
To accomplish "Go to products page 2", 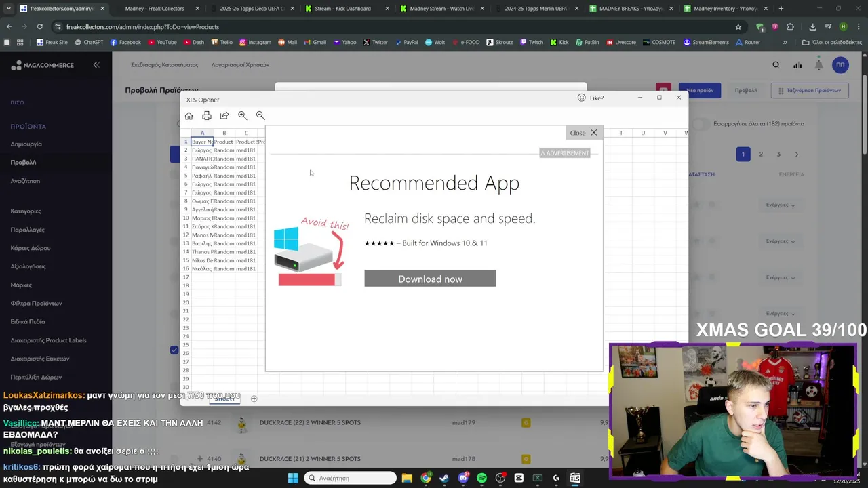I will pyautogui.click(x=761, y=155).
